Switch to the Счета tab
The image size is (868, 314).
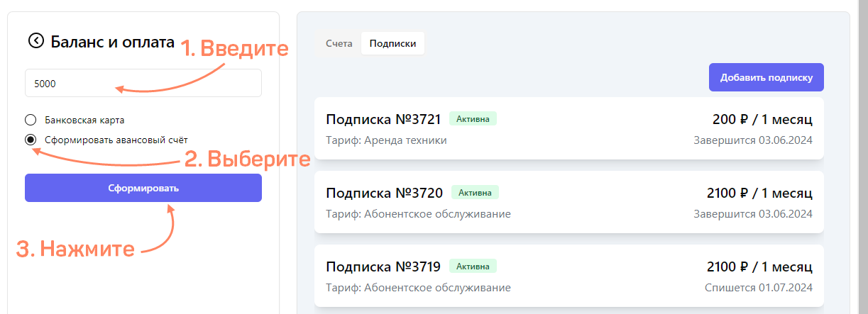(x=339, y=43)
